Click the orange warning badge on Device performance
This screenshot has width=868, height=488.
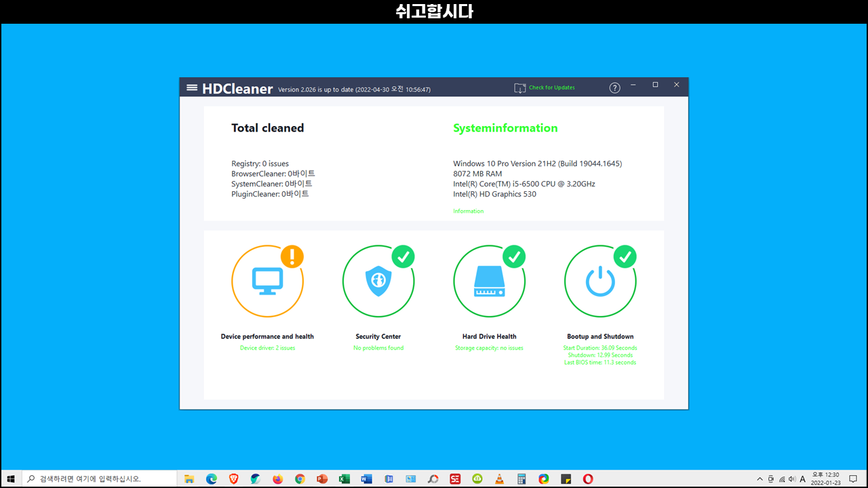(x=292, y=256)
